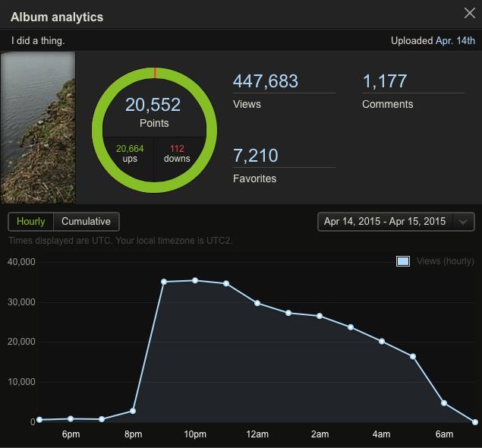Viewport: 482px width, 448px height.
Task: Click the red downvote segment of ring
Action: click(x=155, y=73)
